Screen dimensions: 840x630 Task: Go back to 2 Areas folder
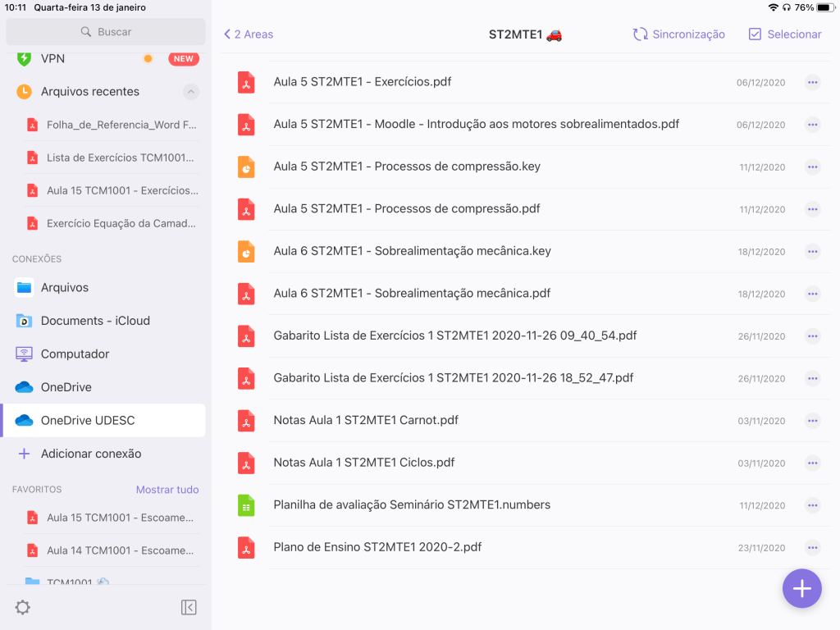point(249,34)
